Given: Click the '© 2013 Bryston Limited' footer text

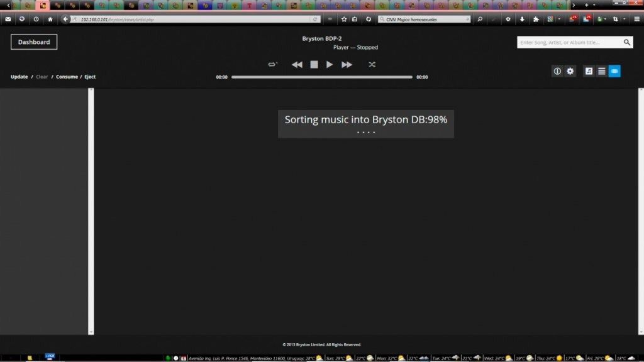Looking at the screenshot, I should [321, 344].
